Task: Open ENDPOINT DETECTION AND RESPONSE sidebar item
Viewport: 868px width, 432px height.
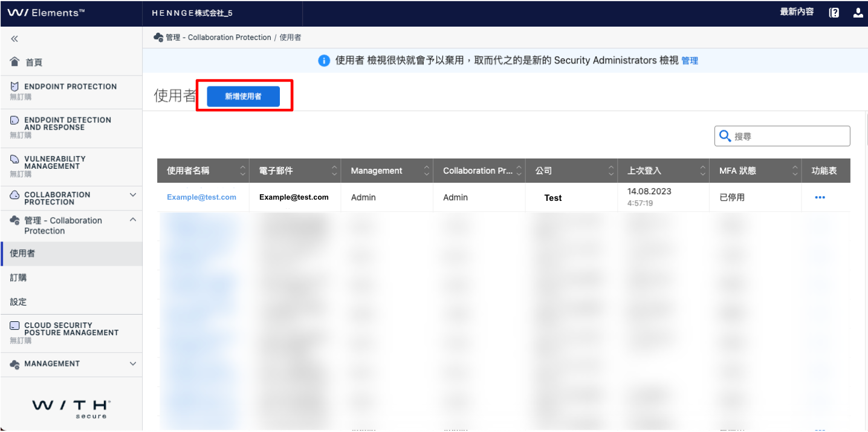Action: 71,128
